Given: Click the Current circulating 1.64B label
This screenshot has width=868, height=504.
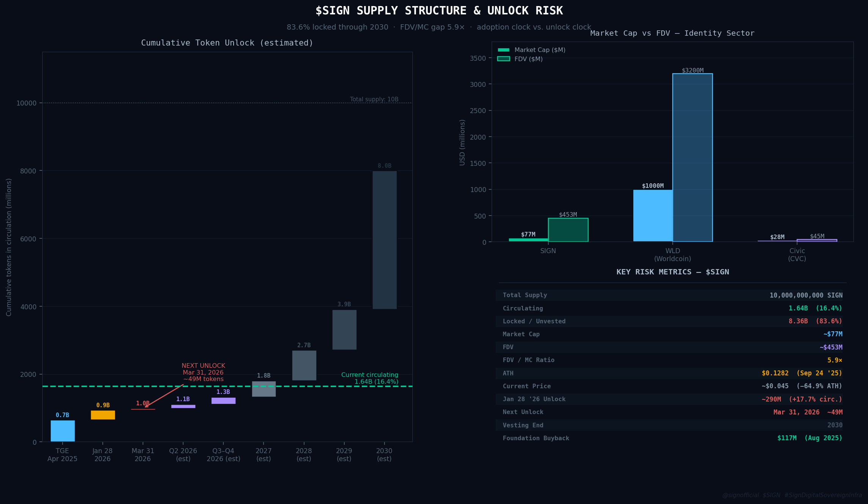Looking at the screenshot, I should [x=370, y=378].
